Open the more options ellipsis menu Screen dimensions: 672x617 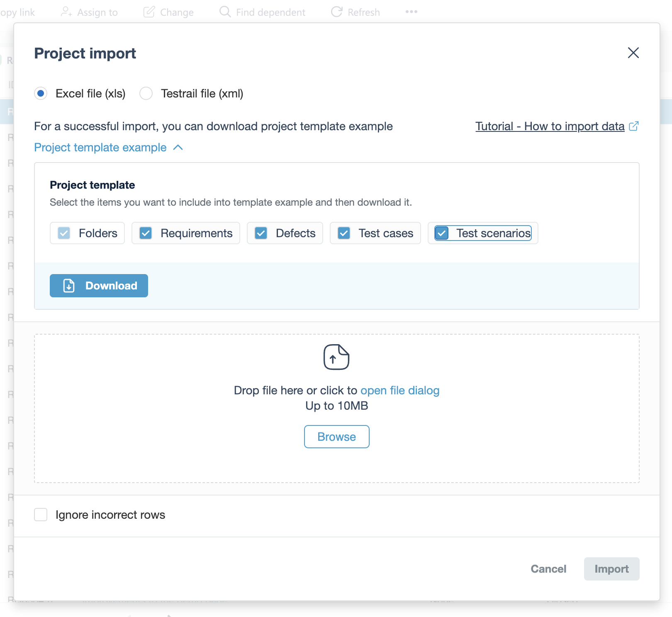click(411, 12)
